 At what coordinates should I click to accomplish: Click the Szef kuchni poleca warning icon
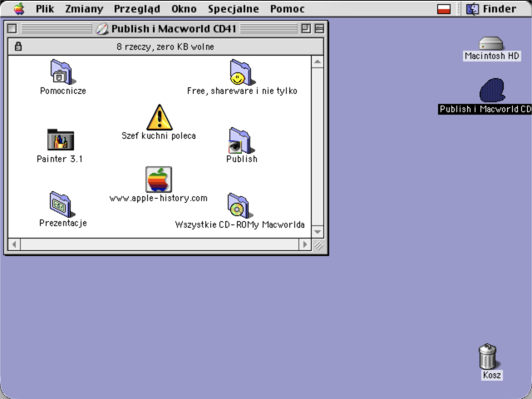pyautogui.click(x=159, y=117)
